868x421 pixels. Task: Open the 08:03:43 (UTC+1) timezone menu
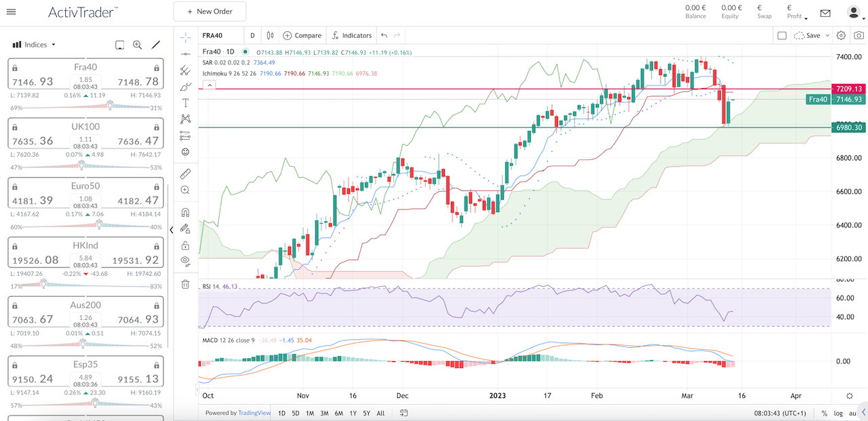[x=780, y=413]
